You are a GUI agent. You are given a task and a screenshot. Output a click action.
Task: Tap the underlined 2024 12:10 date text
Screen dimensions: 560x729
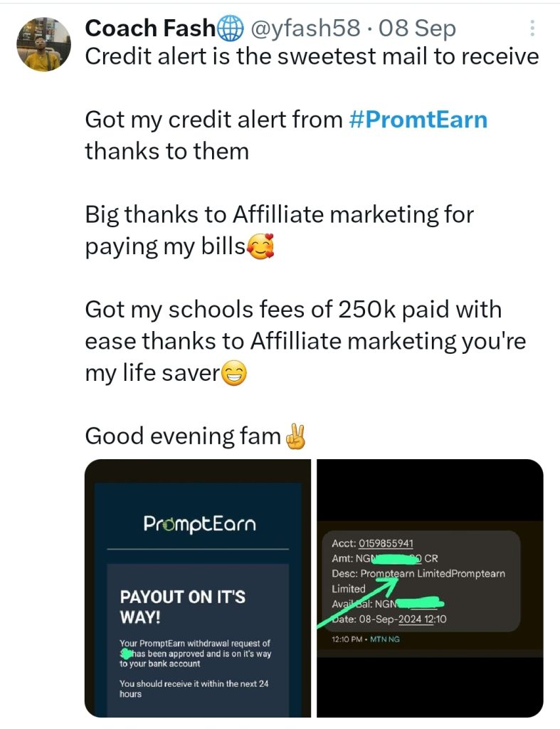pyautogui.click(x=422, y=619)
